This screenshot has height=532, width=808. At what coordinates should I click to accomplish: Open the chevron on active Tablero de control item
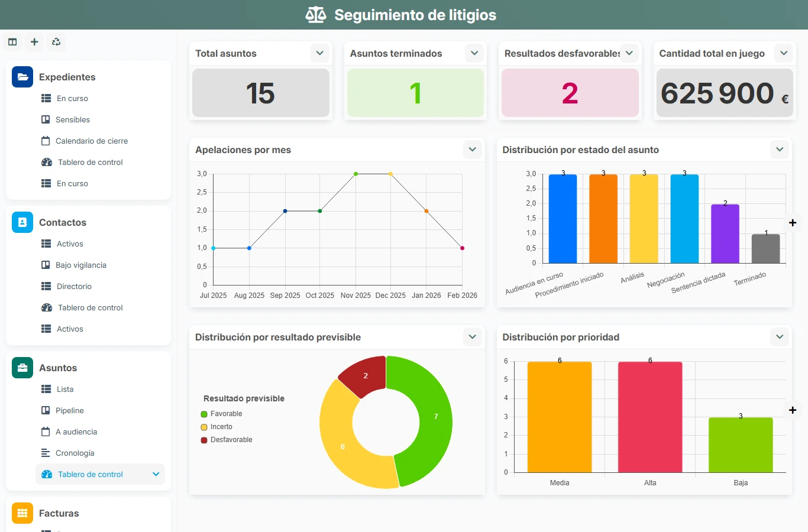[156, 474]
